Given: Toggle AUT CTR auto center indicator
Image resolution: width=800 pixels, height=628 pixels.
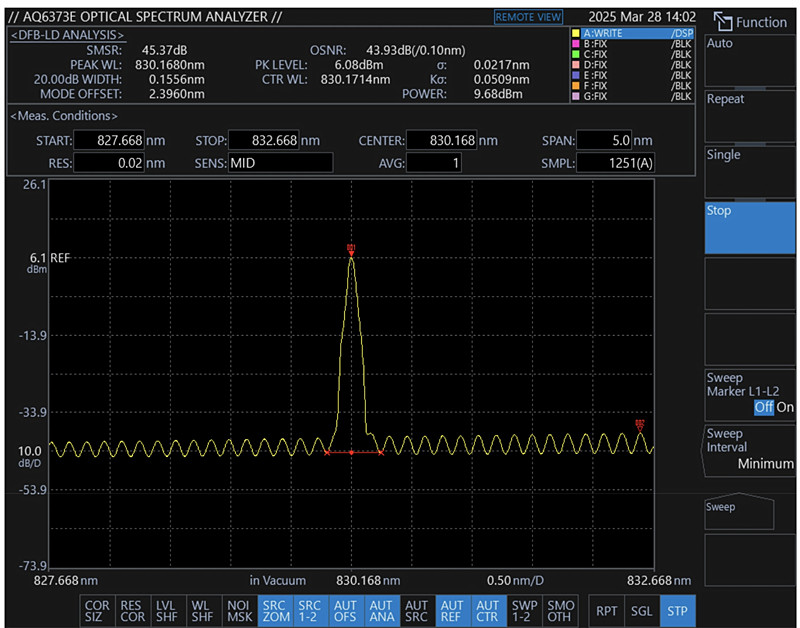Looking at the screenshot, I should (x=488, y=611).
